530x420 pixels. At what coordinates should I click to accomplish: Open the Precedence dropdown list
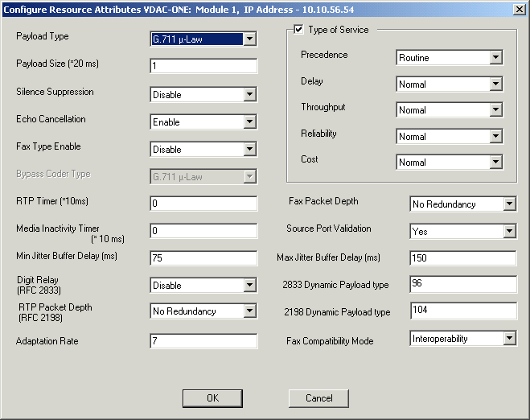(x=495, y=58)
